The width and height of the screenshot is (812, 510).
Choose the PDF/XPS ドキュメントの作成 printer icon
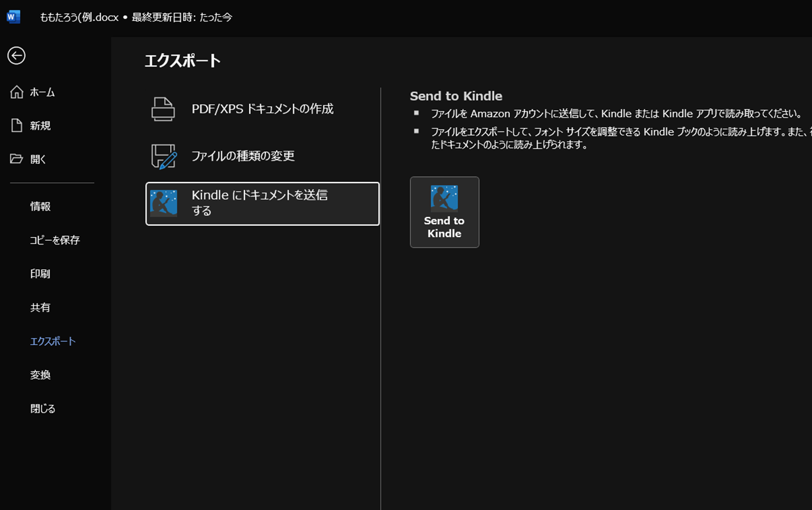click(x=163, y=109)
